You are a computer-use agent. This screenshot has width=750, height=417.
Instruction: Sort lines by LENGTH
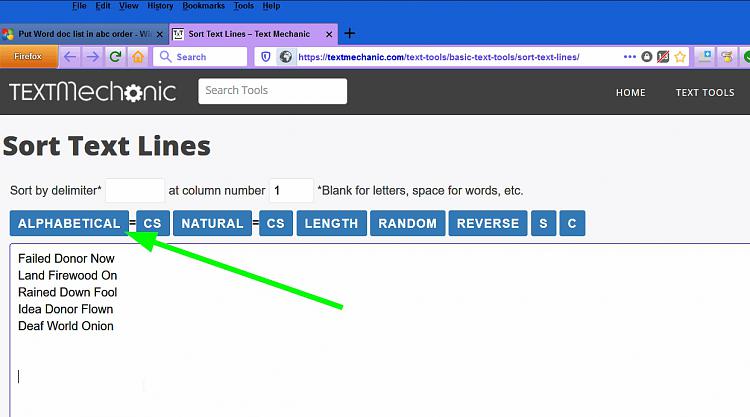pos(331,223)
